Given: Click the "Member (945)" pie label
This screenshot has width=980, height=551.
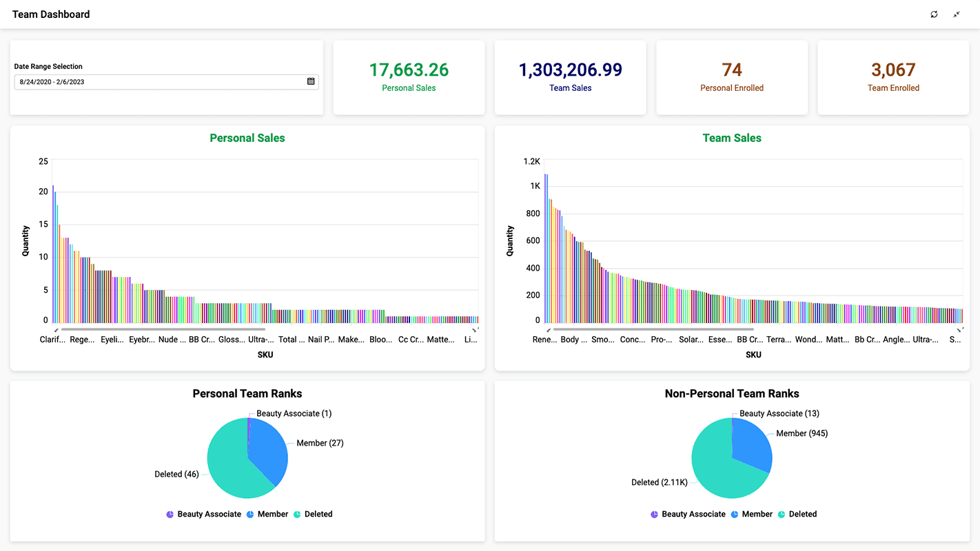Looking at the screenshot, I should pos(802,434).
